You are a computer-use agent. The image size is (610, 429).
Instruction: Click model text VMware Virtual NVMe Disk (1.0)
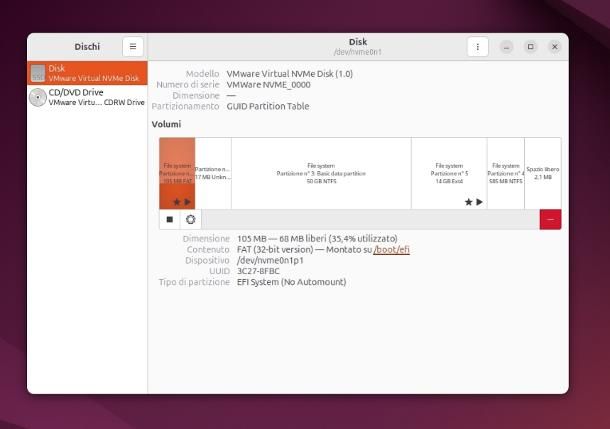(x=289, y=74)
